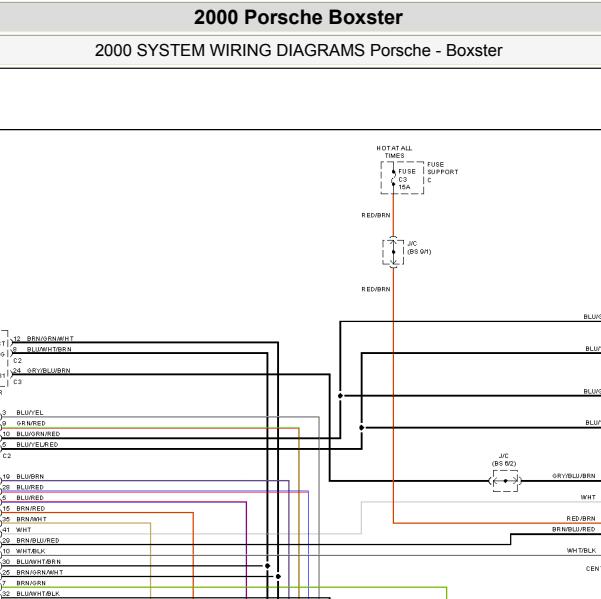Screen dimensions: 601x599
Task: Select the "J/C (BS 9/1)" label
Action: pyautogui.click(x=419, y=248)
